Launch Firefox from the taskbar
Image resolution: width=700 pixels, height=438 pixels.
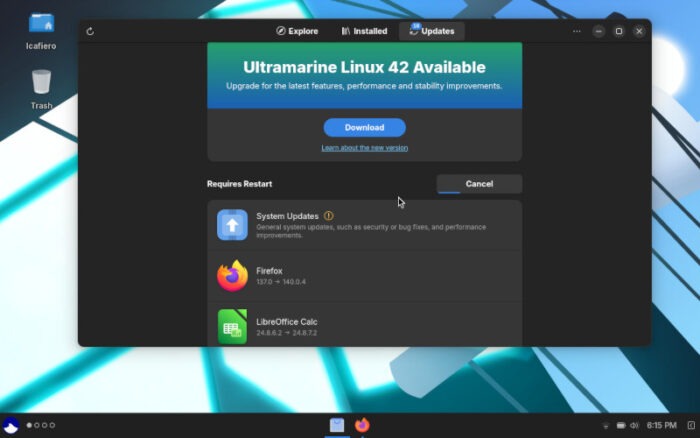click(362, 425)
